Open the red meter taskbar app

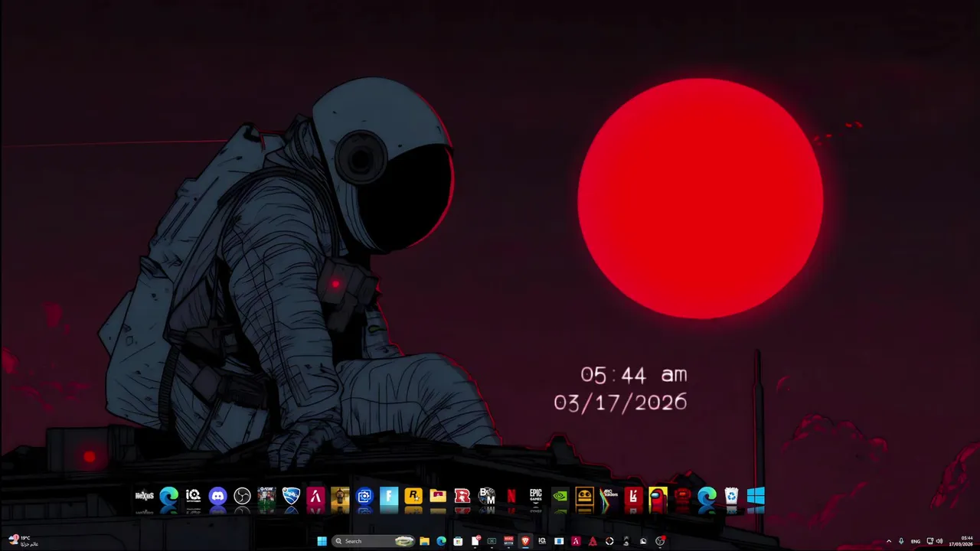click(x=508, y=541)
